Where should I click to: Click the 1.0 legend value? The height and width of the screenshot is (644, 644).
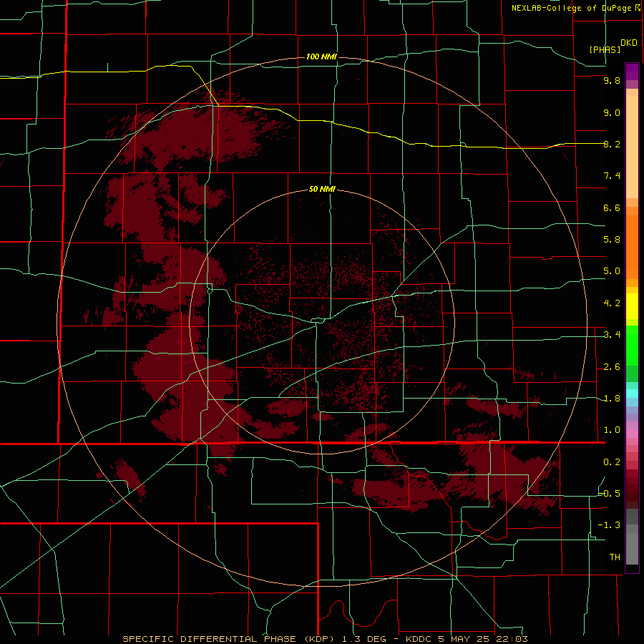click(612, 430)
